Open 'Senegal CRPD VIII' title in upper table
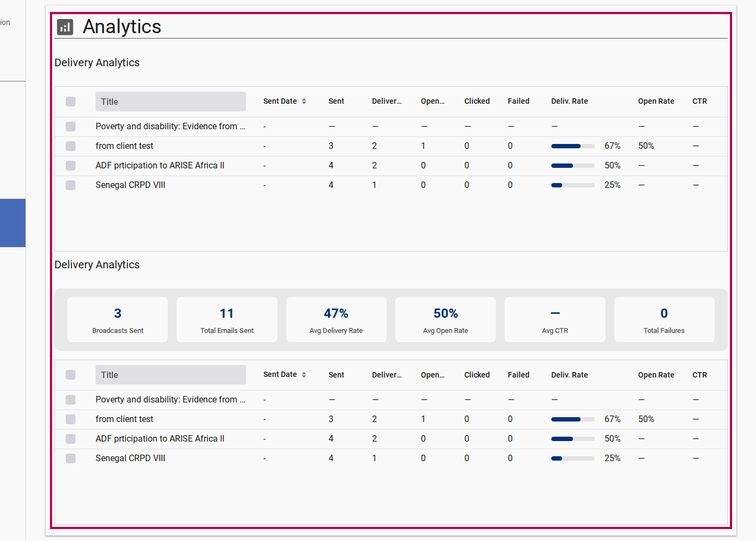Screen dimensions: 756x541 click(130, 185)
